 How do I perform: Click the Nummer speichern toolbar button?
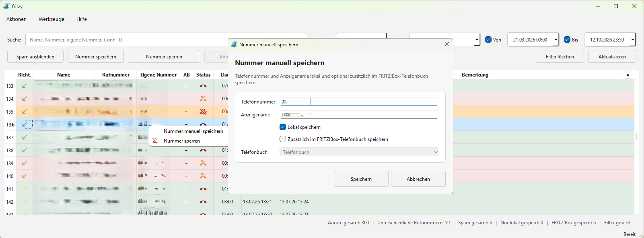96,56
